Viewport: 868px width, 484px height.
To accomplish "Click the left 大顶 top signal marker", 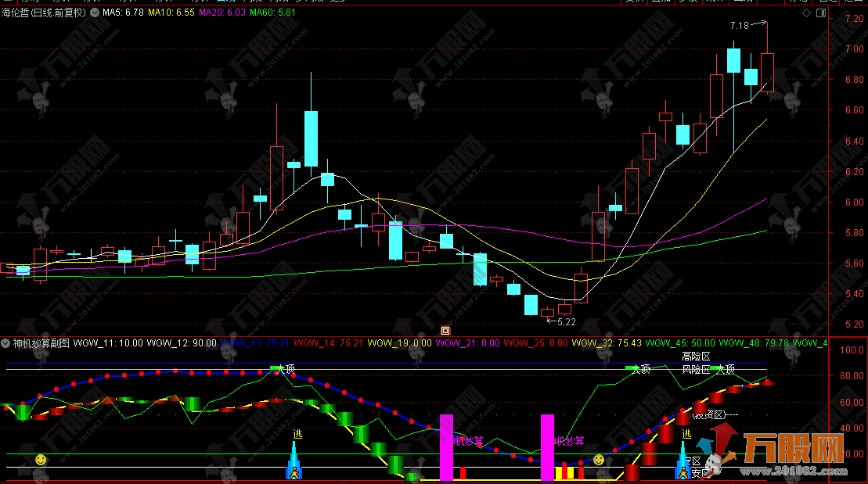I will [286, 369].
